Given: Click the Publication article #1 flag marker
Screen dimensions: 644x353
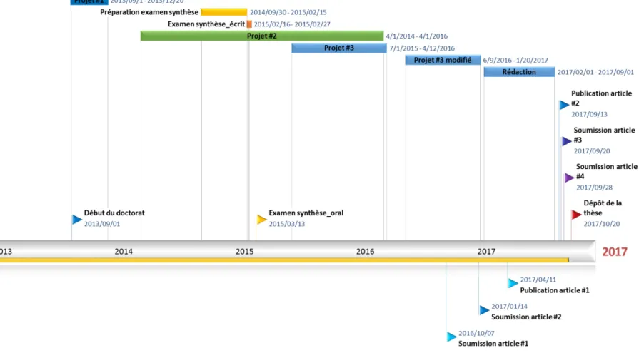Looking at the screenshot, I should (x=513, y=283).
